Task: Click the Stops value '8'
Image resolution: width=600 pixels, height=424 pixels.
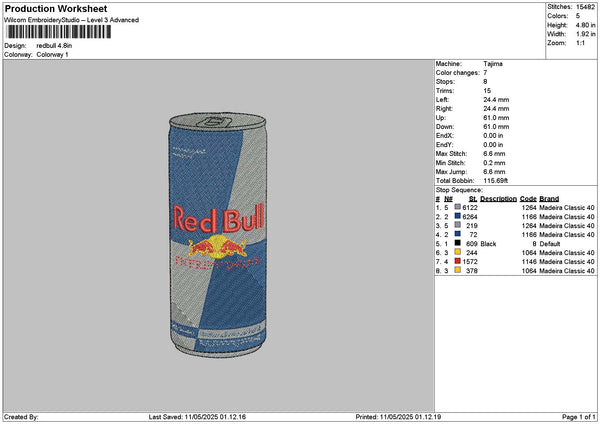Action: click(485, 82)
